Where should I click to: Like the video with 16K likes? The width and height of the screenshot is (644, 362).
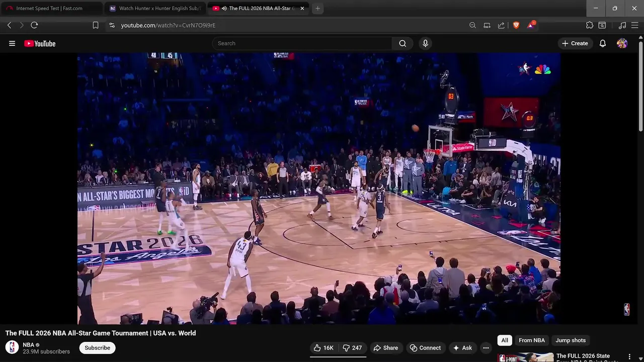(324, 348)
